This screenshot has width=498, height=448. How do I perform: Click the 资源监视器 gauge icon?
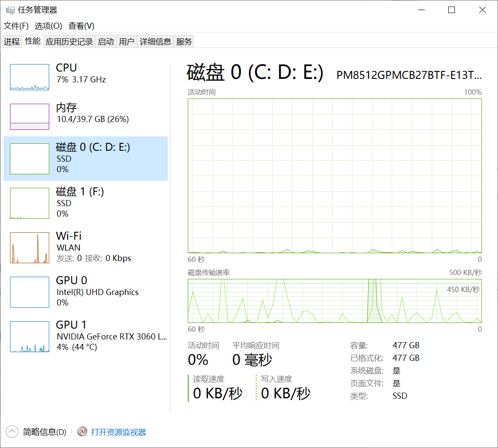pyautogui.click(x=82, y=432)
